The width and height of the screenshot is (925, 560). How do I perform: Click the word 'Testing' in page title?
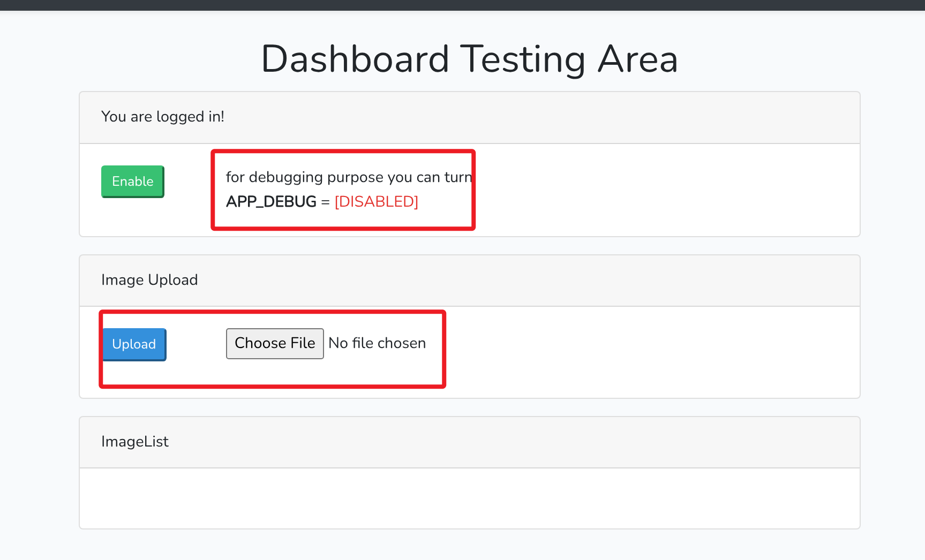[523, 59]
